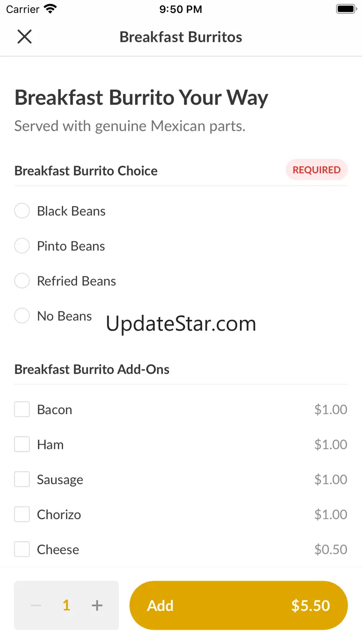Select the No Beans option
Screen dimensions: 362x644
(x=22, y=316)
